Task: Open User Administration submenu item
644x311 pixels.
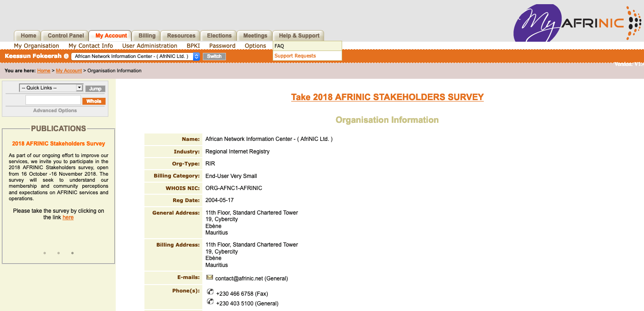Action: click(150, 46)
